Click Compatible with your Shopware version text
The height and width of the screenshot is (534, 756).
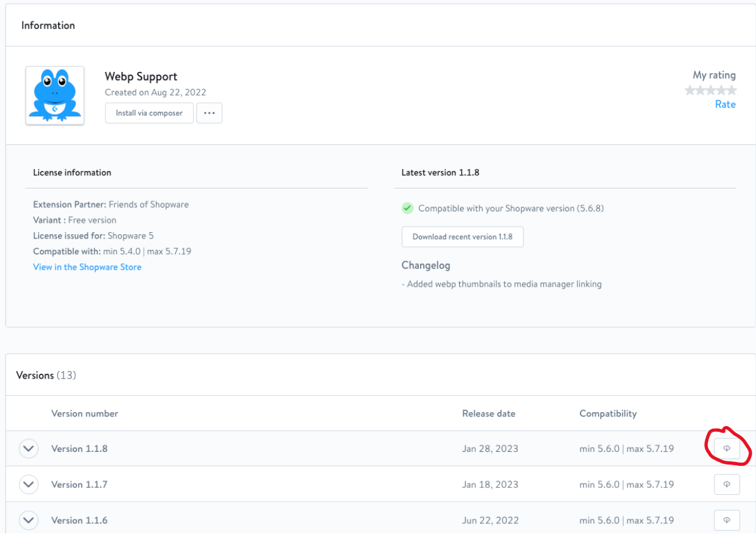pos(511,208)
